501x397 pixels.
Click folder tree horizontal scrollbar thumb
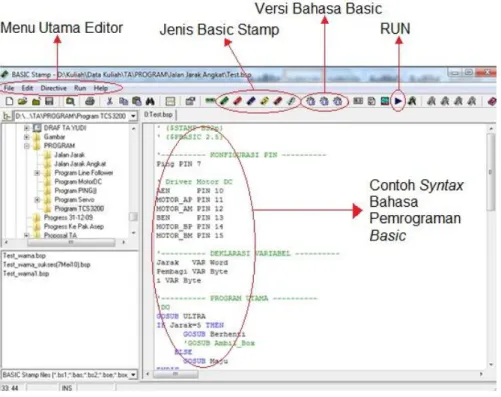point(71,242)
